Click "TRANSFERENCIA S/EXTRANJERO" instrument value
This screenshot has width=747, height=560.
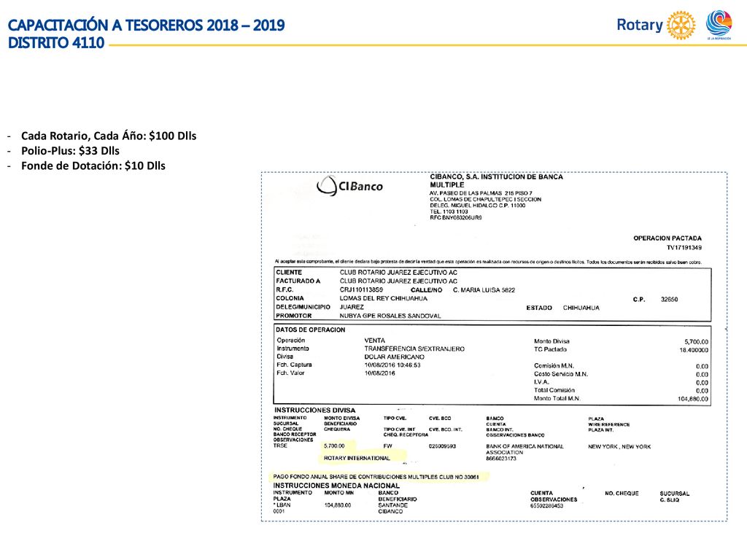[x=414, y=349]
